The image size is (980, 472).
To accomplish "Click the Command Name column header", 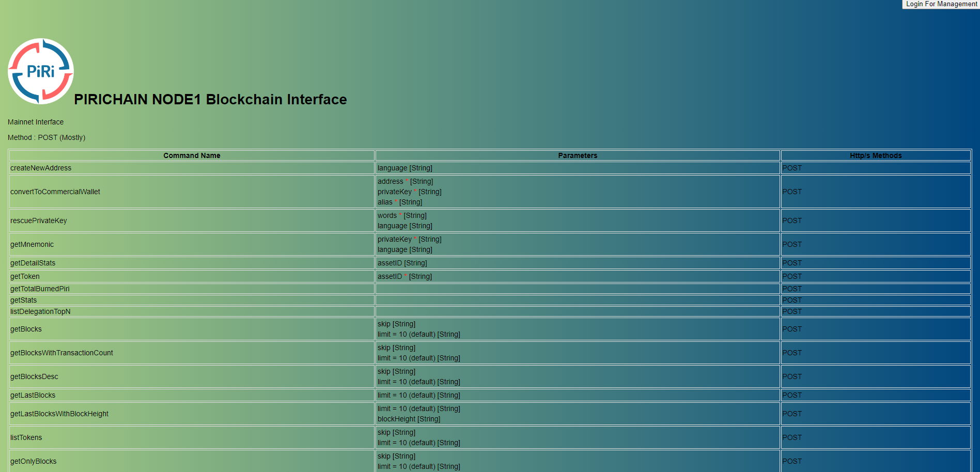I will click(x=192, y=155).
